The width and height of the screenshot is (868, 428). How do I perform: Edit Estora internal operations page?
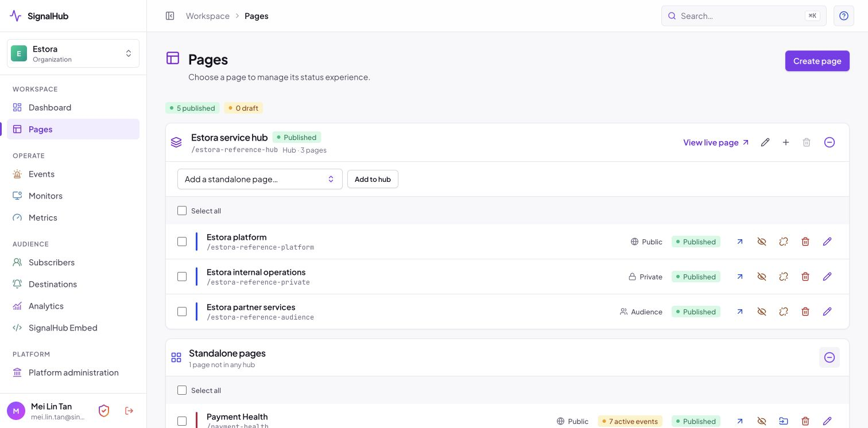[x=827, y=277]
